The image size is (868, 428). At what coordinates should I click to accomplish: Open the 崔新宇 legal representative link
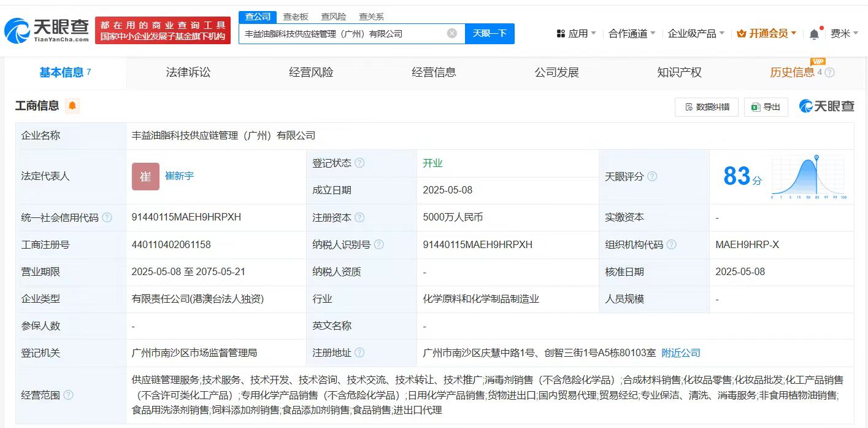(x=180, y=176)
